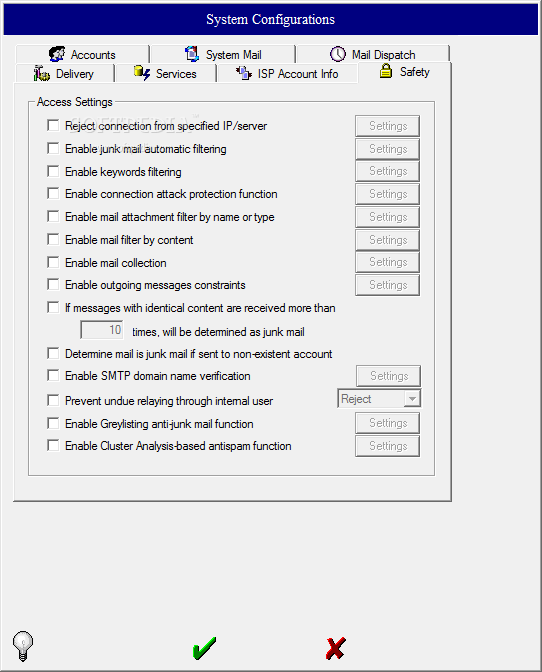Click the ISP Account Info icon
Screen dimensions: 542x672
[244, 73]
